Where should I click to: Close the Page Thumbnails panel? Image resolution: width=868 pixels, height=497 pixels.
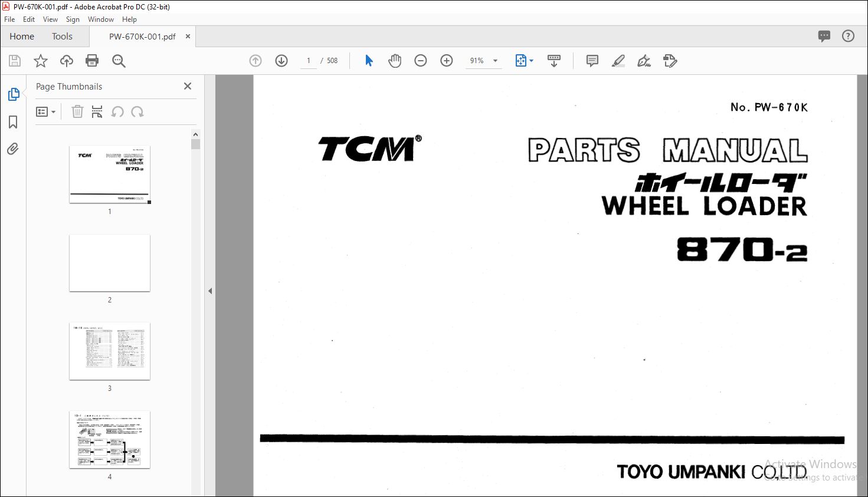pos(188,86)
